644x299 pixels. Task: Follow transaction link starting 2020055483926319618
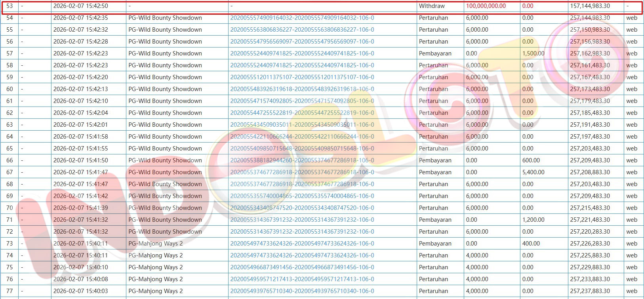click(x=302, y=89)
